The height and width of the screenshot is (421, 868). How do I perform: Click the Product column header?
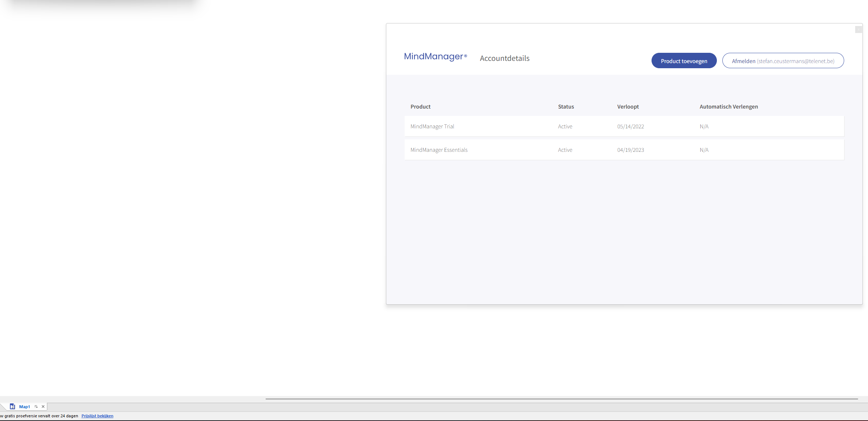point(420,107)
